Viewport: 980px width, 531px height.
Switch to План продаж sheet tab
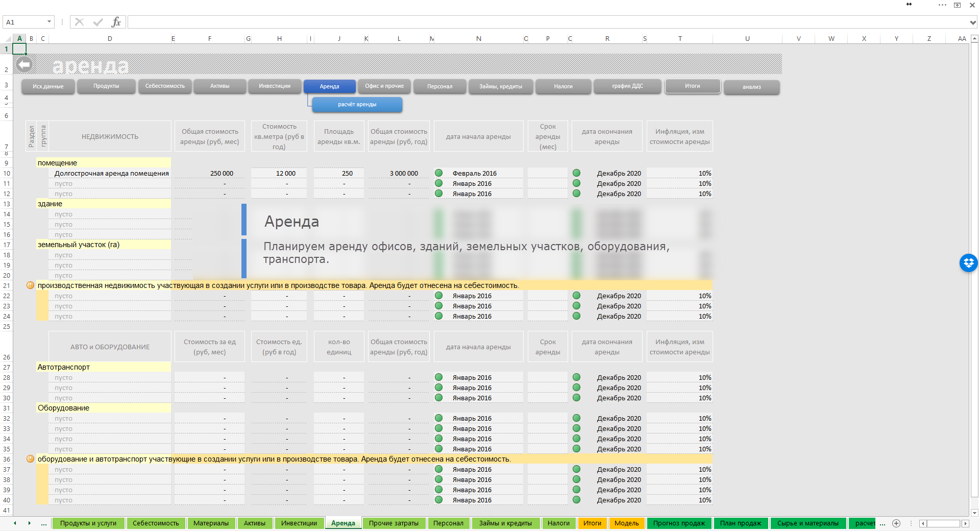tap(741, 523)
